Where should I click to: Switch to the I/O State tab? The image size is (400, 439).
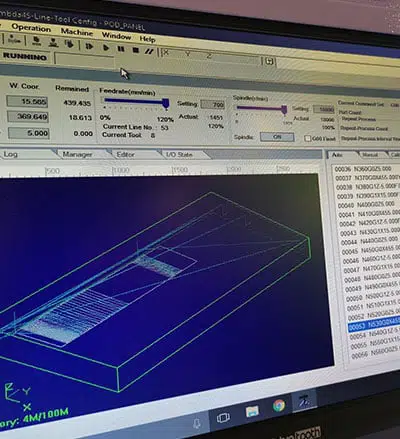coord(179,155)
